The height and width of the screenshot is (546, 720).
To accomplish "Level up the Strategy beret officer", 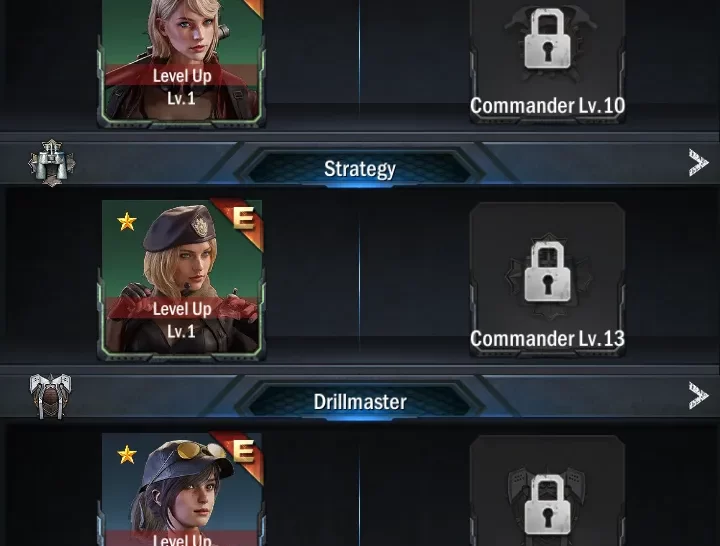I will pos(182,309).
